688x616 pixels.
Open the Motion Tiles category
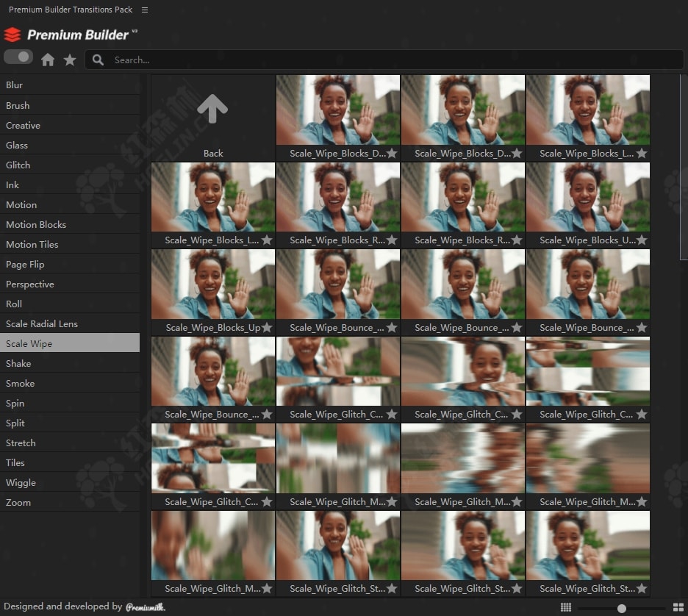click(32, 245)
